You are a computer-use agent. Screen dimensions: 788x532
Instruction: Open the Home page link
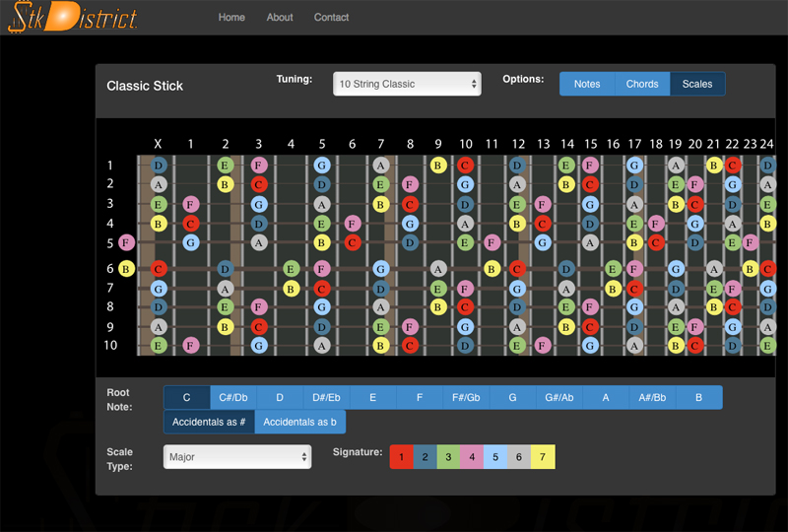click(x=231, y=18)
